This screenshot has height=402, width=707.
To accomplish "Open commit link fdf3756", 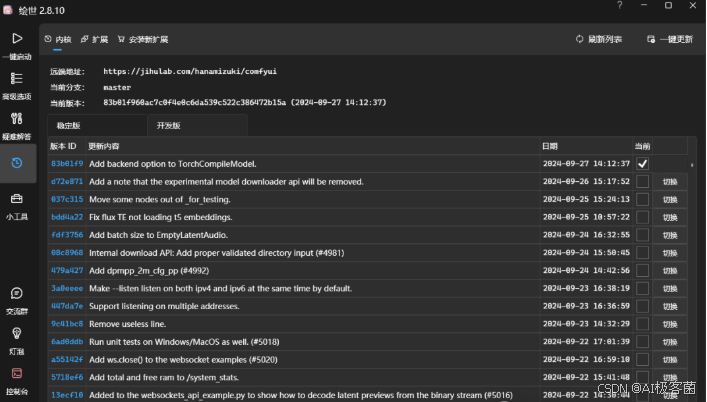I will (67, 235).
